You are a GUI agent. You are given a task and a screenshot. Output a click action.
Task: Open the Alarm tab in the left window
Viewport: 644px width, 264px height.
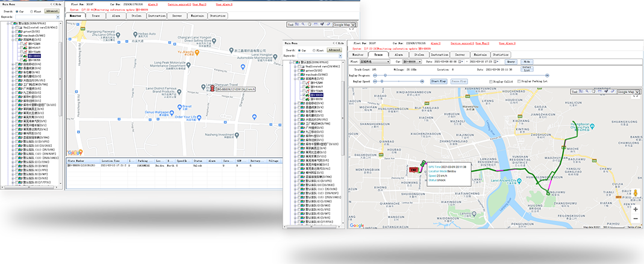coord(116,16)
